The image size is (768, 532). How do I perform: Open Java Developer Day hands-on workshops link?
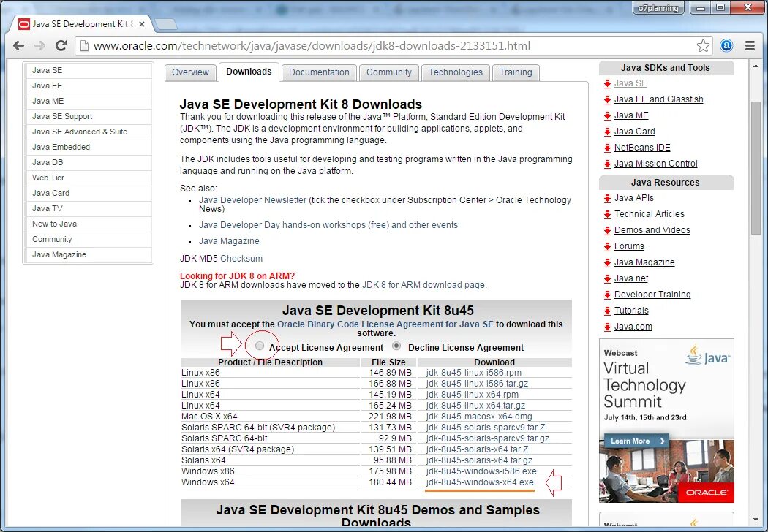(x=328, y=225)
